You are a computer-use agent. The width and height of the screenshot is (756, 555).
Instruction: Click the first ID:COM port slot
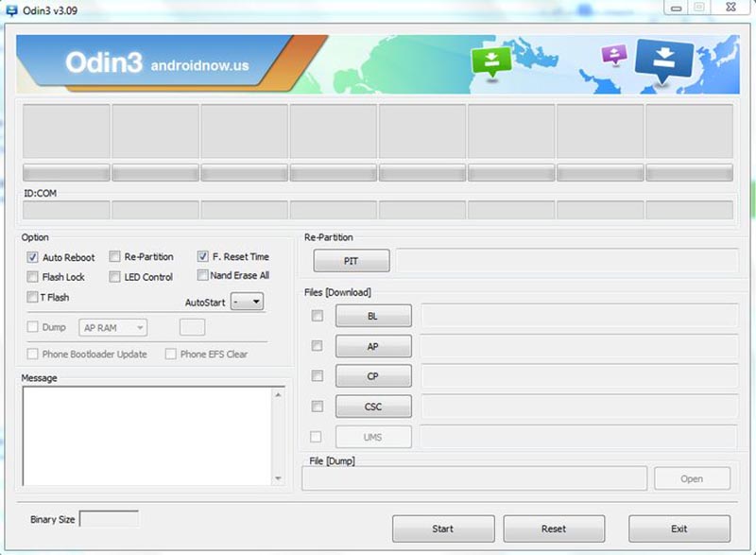[x=66, y=210]
